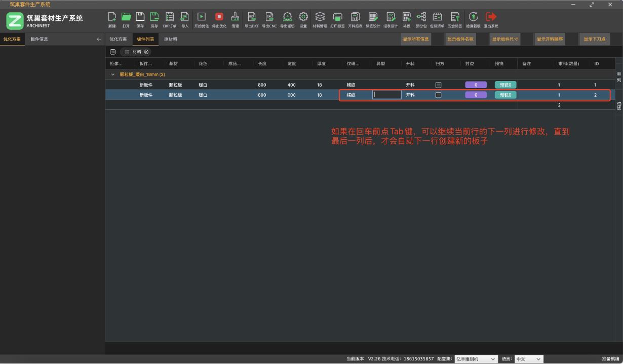Click the 异型 input field in selected row
Image resolution: width=623 pixels, height=364 pixels.
pyautogui.click(x=387, y=95)
